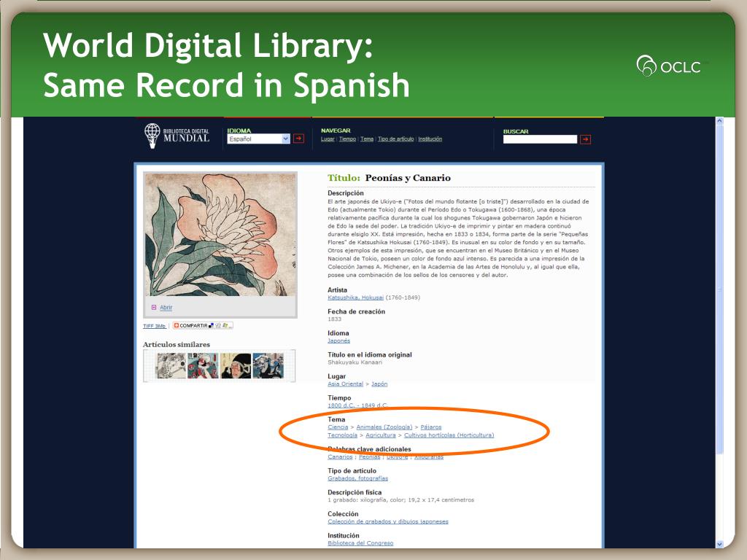This screenshot has width=747, height=560.
Task: Navigate by Institución in the Navegar menu
Action: pyautogui.click(x=430, y=139)
